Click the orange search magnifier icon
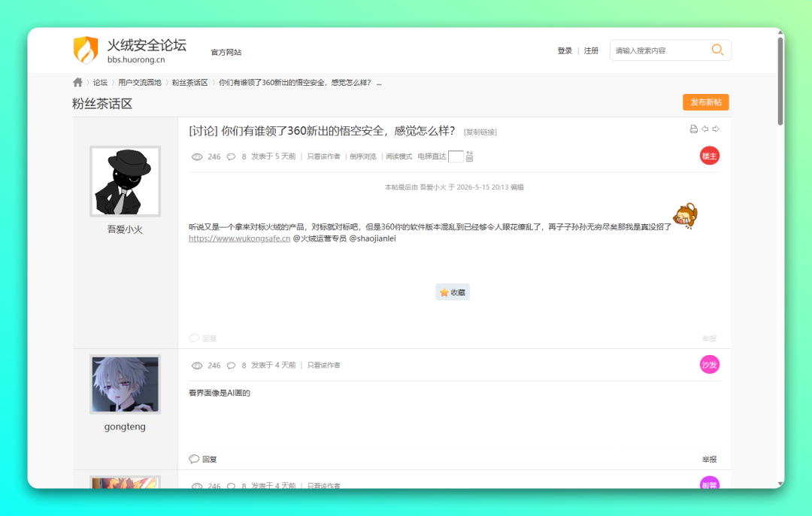 pyautogui.click(x=717, y=50)
